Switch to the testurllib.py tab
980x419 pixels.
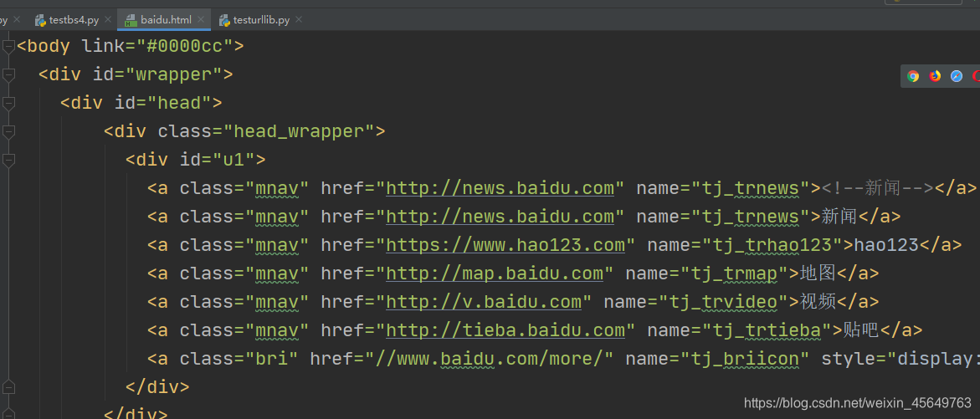pos(261,20)
